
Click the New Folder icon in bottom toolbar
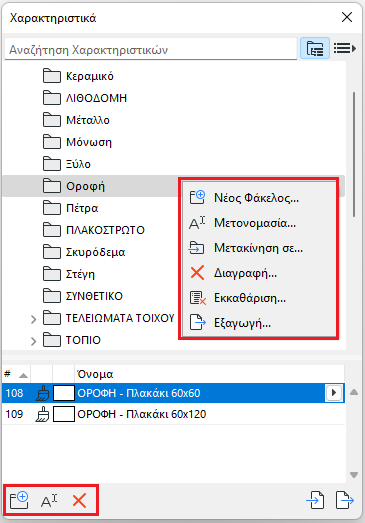(x=19, y=500)
